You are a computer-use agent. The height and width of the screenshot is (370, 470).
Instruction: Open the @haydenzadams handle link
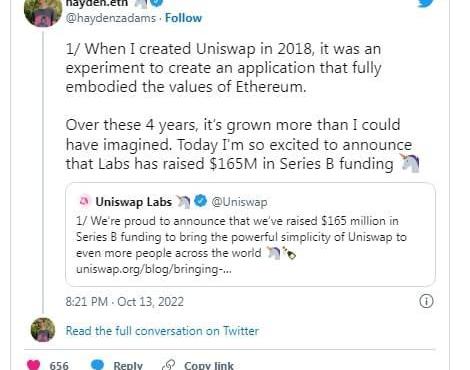[x=111, y=18]
